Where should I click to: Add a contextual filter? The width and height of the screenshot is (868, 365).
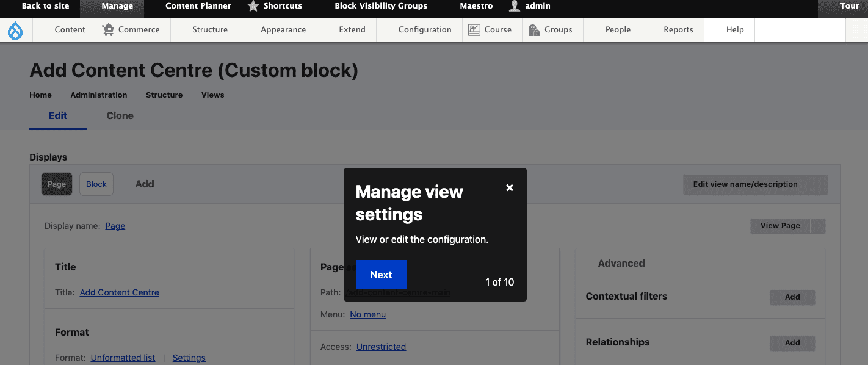click(x=792, y=297)
